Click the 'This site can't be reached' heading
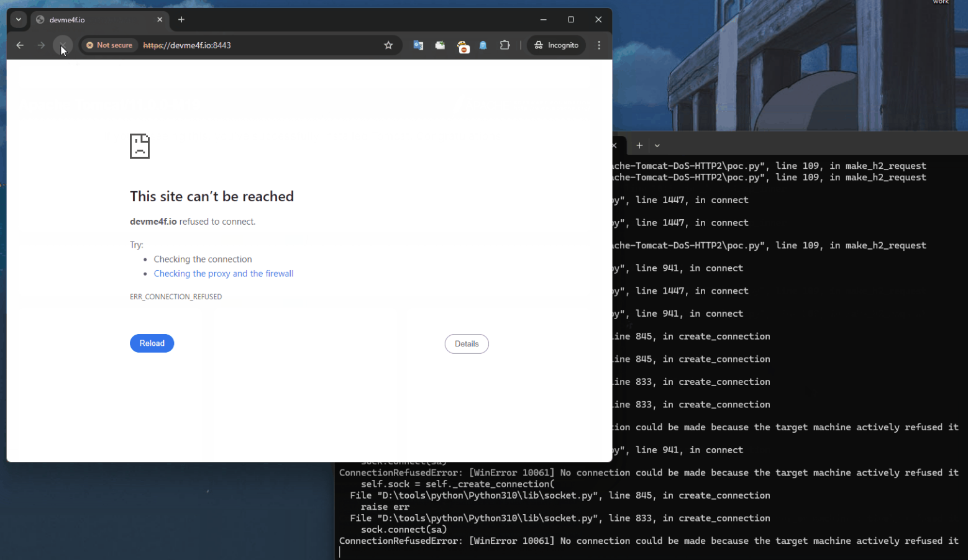 (212, 197)
